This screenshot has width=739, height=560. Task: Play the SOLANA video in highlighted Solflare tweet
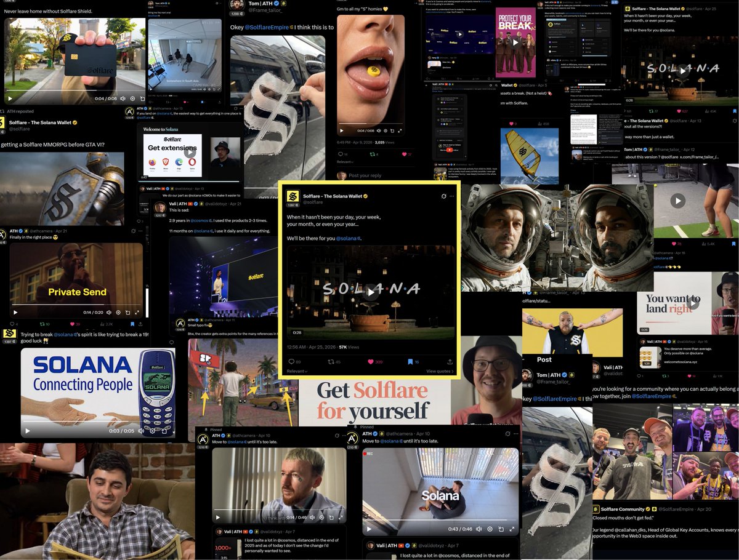click(x=370, y=292)
